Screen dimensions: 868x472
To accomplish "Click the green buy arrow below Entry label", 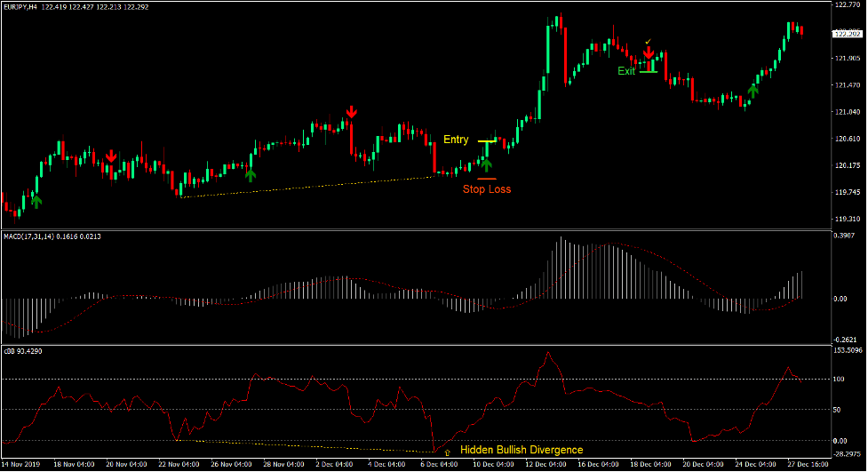I will pos(486,164).
